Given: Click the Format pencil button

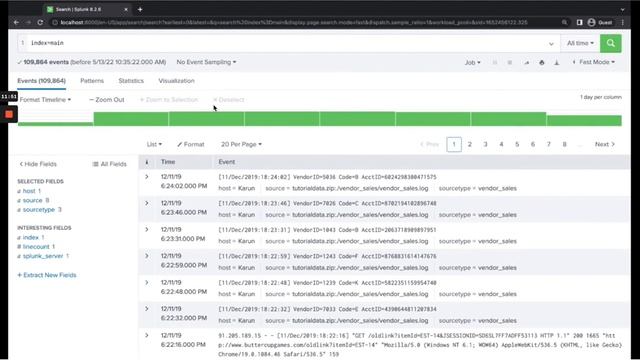Looking at the screenshot, I should 191,144.
